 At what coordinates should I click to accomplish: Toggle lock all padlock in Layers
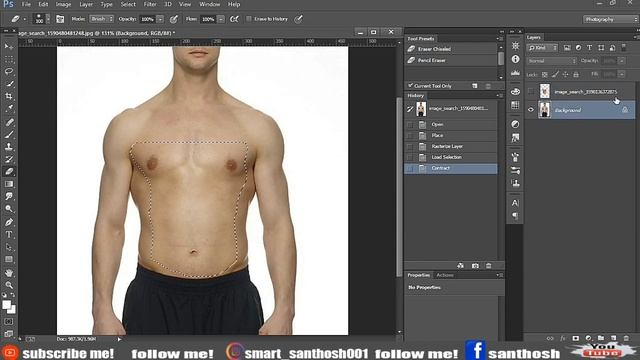[576, 74]
